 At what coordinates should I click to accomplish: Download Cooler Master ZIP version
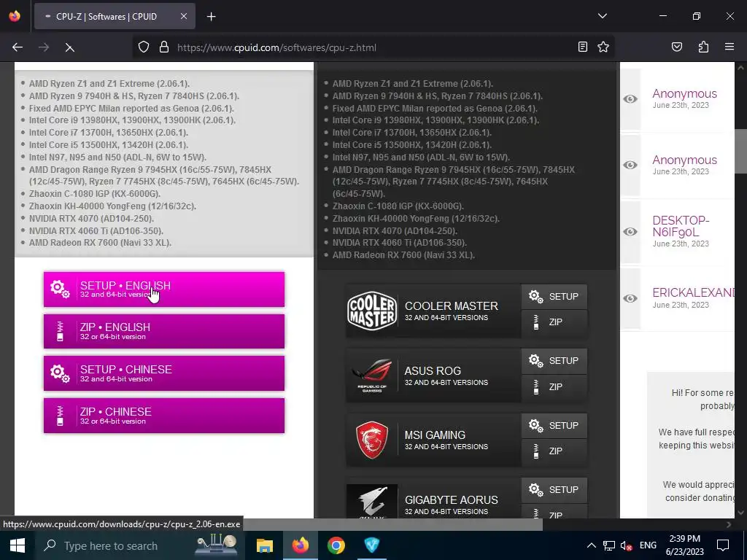[554, 322]
